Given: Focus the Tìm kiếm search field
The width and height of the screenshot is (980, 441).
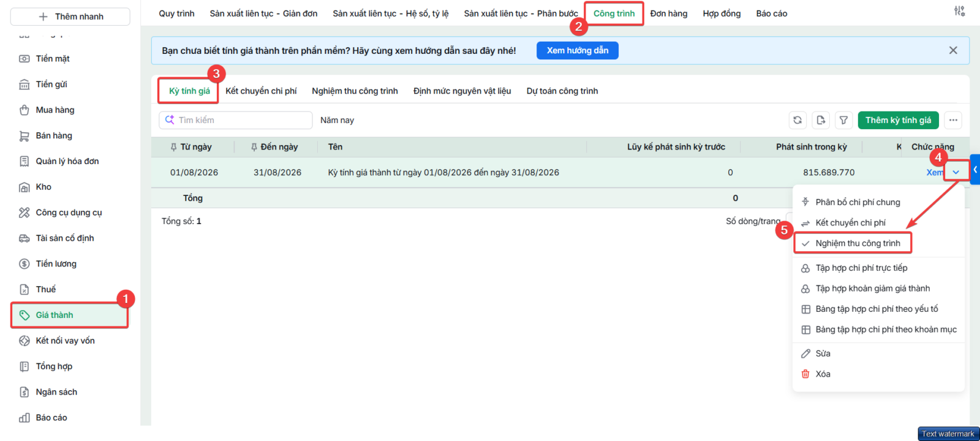Looking at the screenshot, I should pyautogui.click(x=236, y=120).
